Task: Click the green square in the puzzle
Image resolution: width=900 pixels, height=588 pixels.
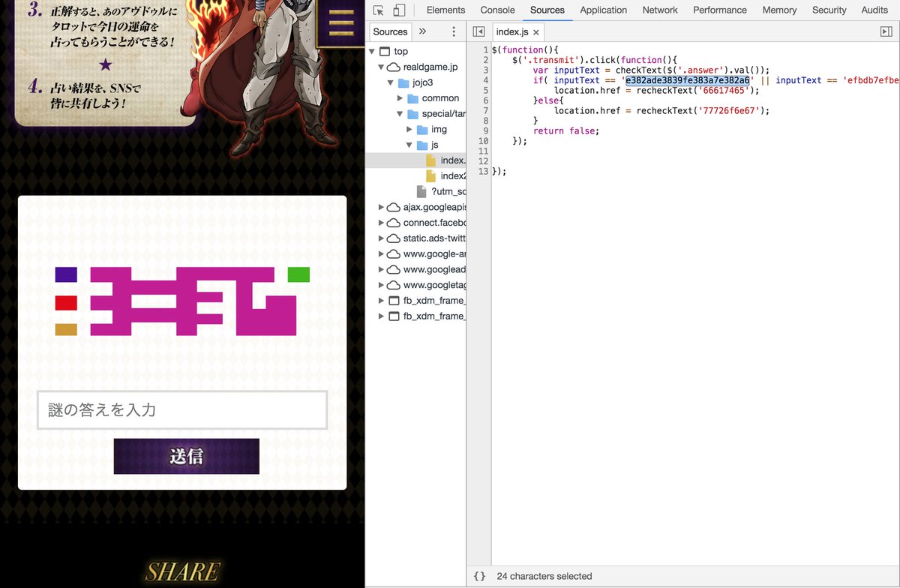Action: [298, 274]
